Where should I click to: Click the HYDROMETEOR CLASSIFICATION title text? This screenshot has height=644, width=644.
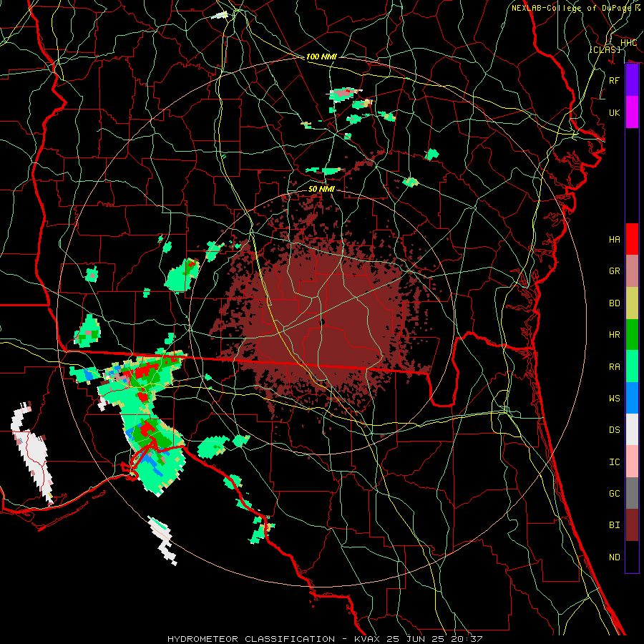[x=251, y=639]
